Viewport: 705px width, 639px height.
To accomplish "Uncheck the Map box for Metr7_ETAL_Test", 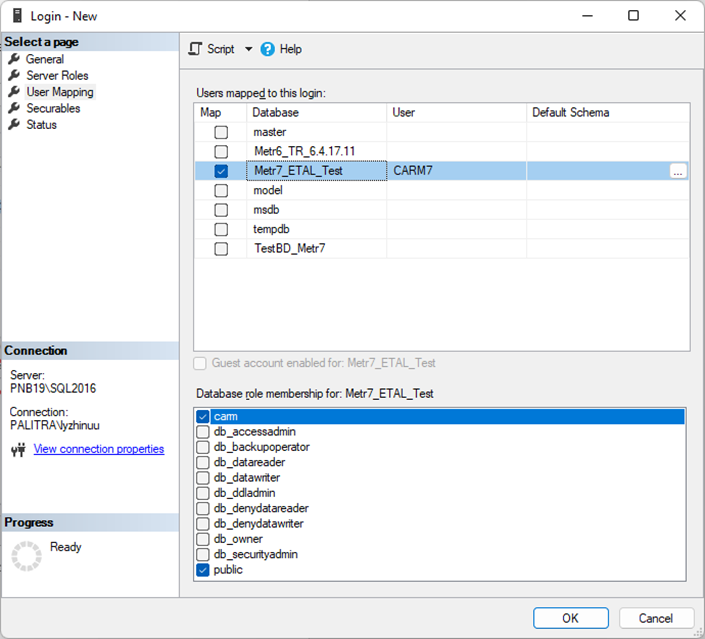I will click(x=221, y=171).
